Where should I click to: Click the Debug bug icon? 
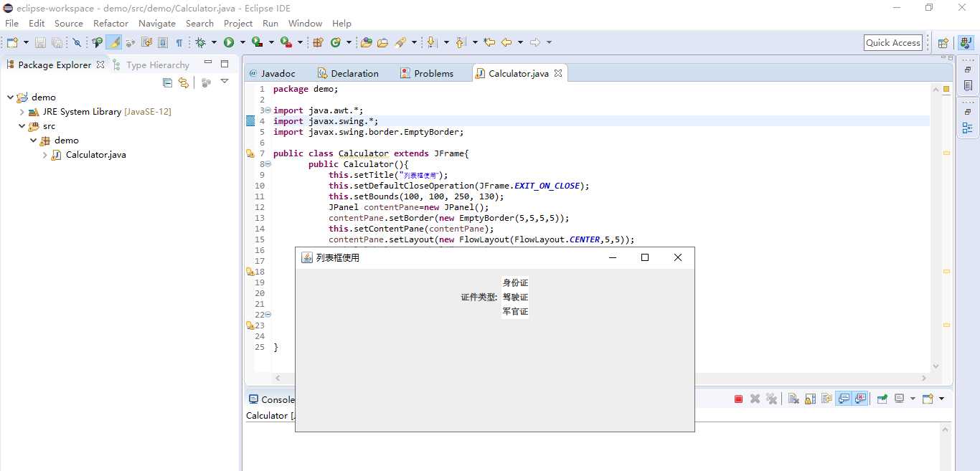[201, 42]
